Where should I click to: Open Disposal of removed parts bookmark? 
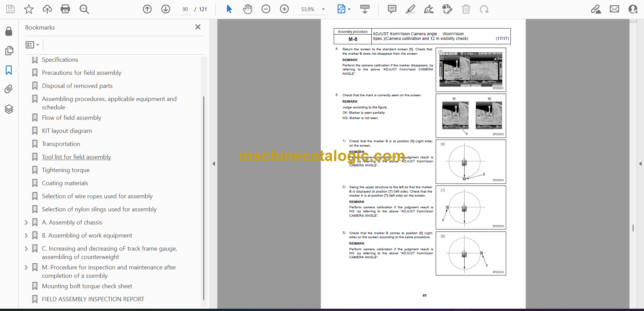coord(77,86)
